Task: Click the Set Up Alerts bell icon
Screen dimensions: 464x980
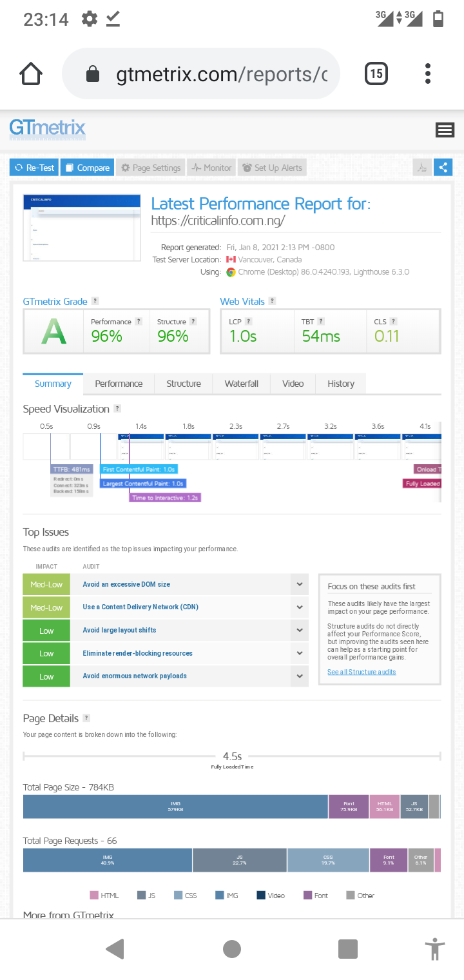Action: click(246, 167)
